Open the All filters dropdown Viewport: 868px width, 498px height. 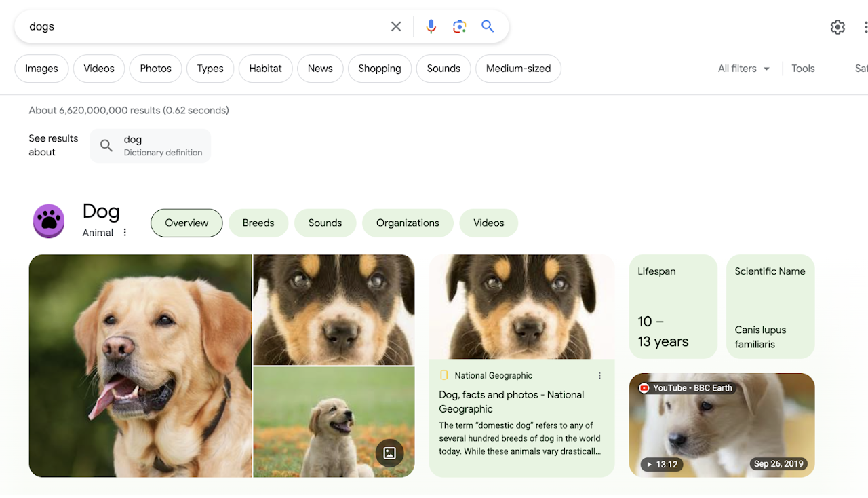point(743,68)
